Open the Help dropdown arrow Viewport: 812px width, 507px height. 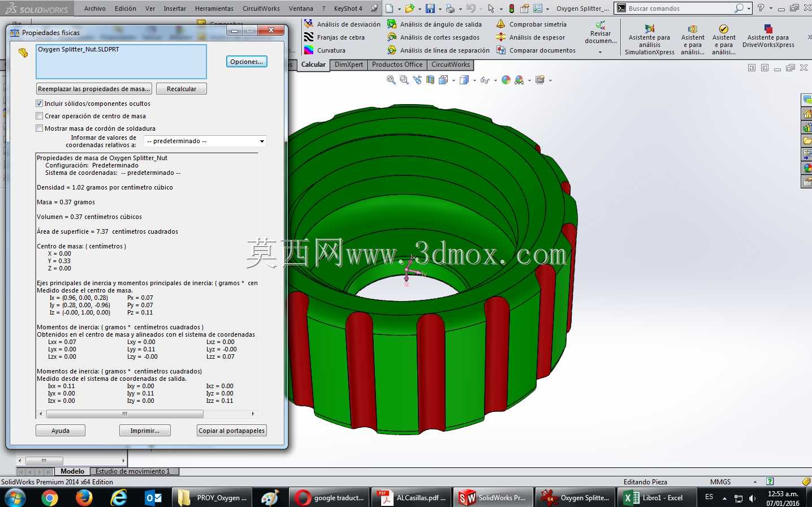[x=770, y=8]
